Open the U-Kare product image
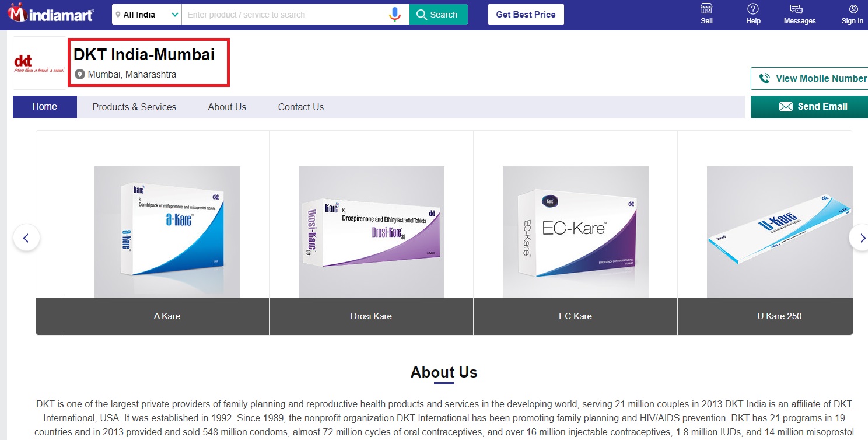 point(780,232)
